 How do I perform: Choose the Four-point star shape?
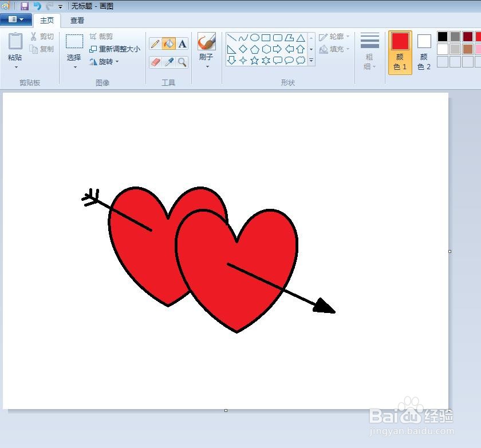click(x=243, y=61)
